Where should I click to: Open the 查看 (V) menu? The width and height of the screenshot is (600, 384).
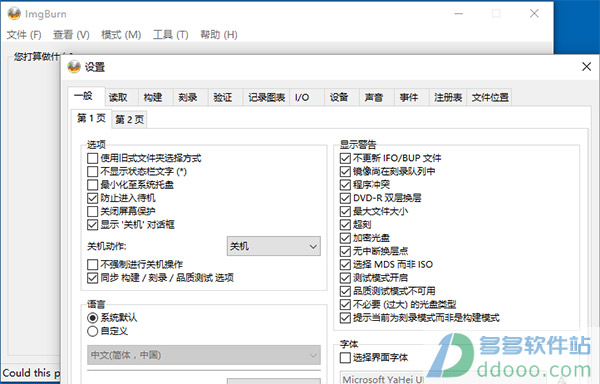click(x=71, y=35)
